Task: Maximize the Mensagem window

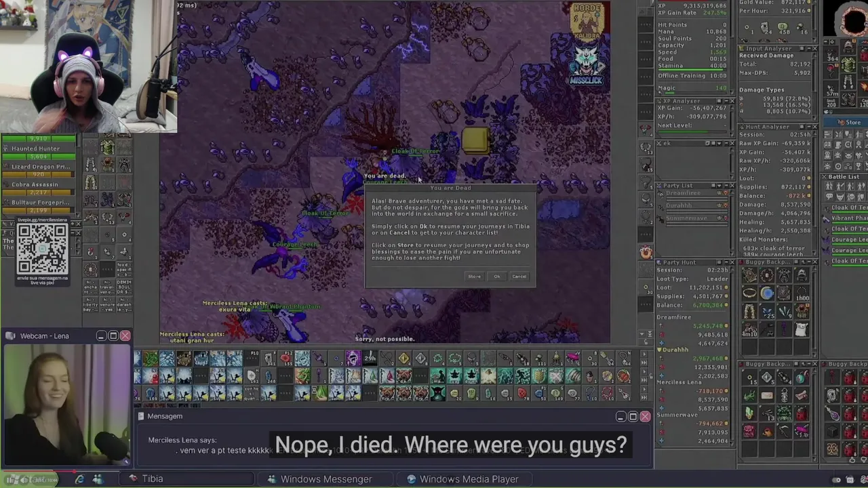Action: coord(633,416)
